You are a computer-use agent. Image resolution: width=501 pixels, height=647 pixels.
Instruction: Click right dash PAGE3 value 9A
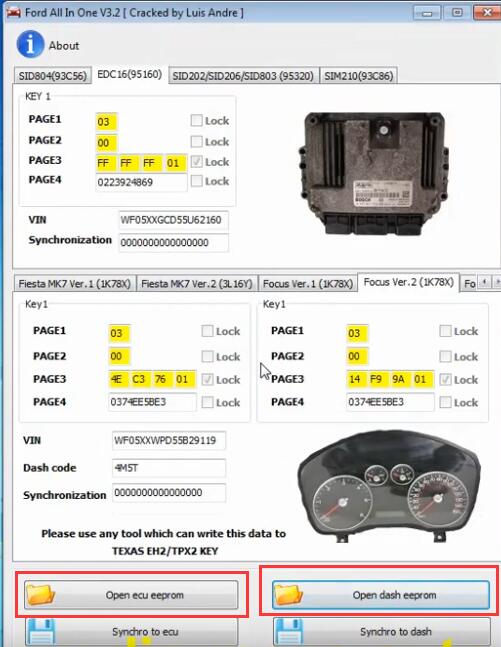point(400,379)
